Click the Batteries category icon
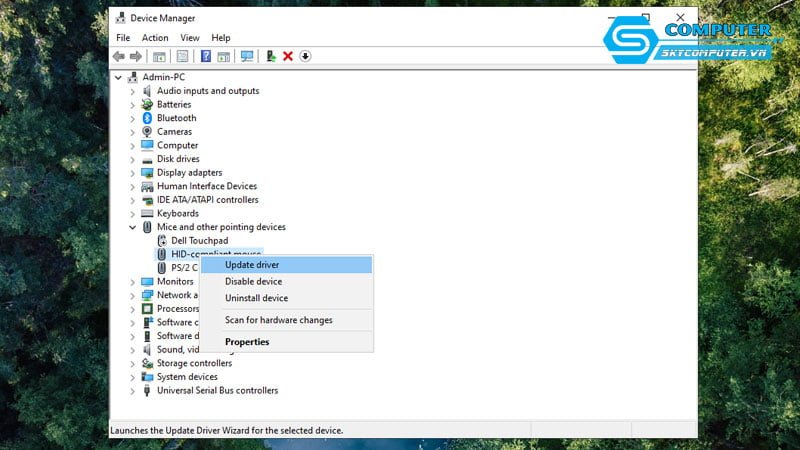 (x=147, y=105)
